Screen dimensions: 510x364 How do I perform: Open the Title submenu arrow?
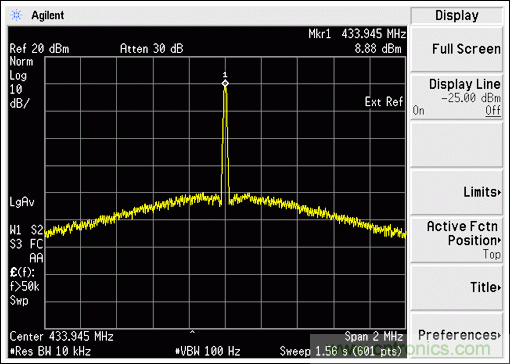[x=499, y=287]
